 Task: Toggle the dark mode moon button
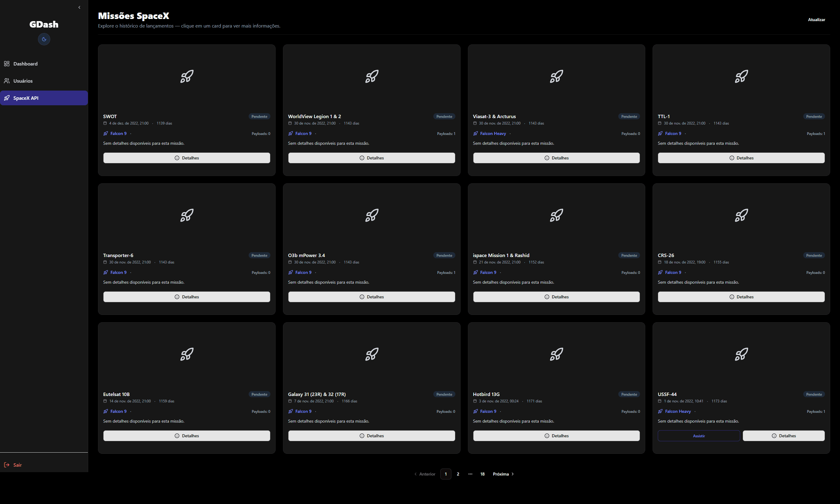(x=44, y=39)
